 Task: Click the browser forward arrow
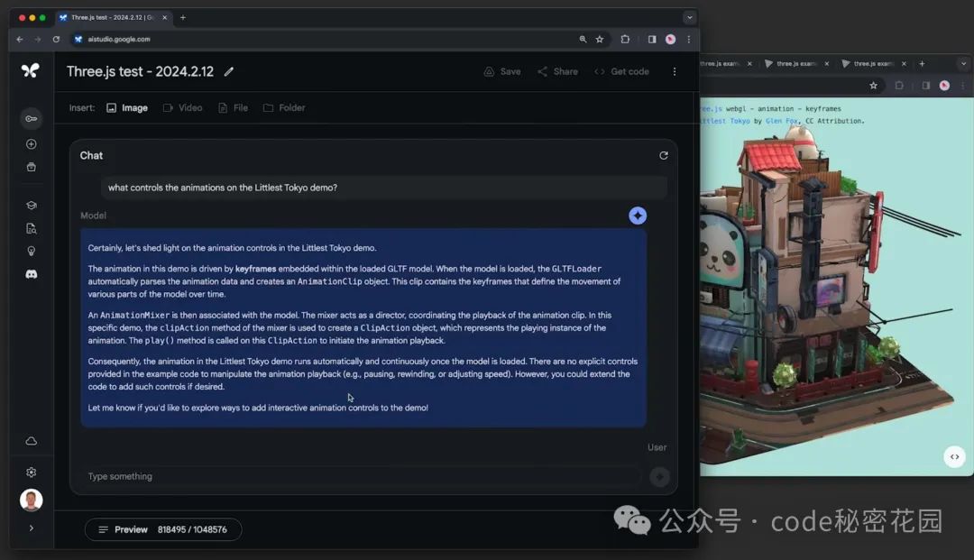coord(38,39)
